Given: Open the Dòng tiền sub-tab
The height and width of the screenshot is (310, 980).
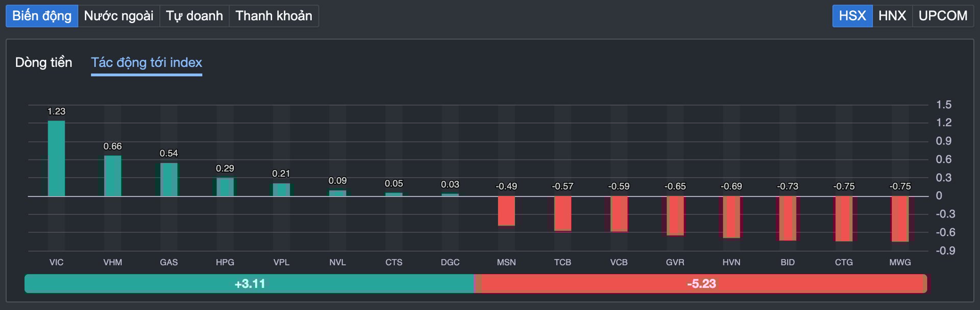Looking at the screenshot, I should coord(43,62).
